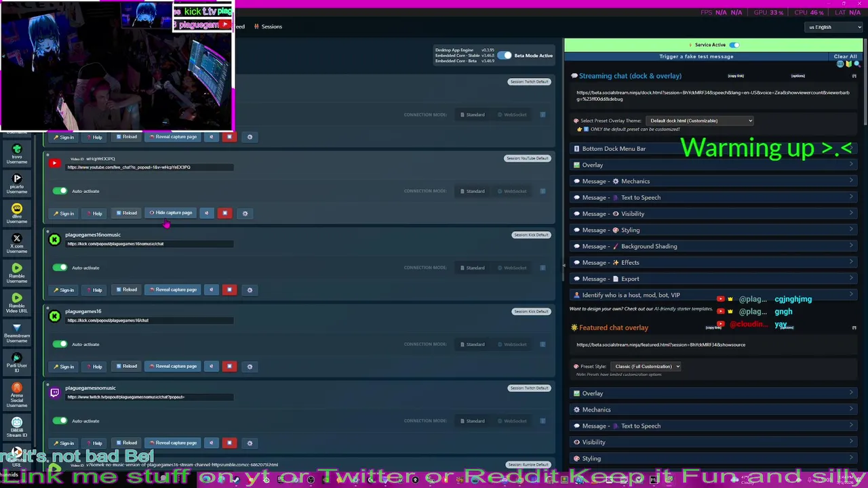This screenshot has width=868, height=488.
Task: Toggle Auto-activate for plaguegamesnomusic
Action: pos(60,421)
